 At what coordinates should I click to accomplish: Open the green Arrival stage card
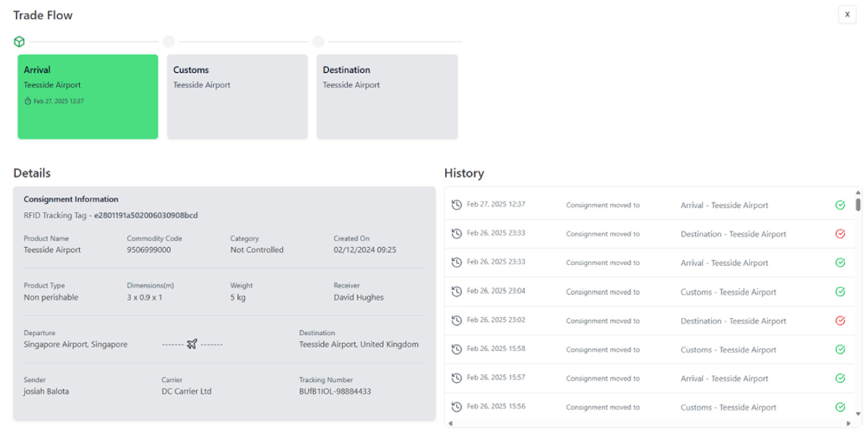point(88,97)
